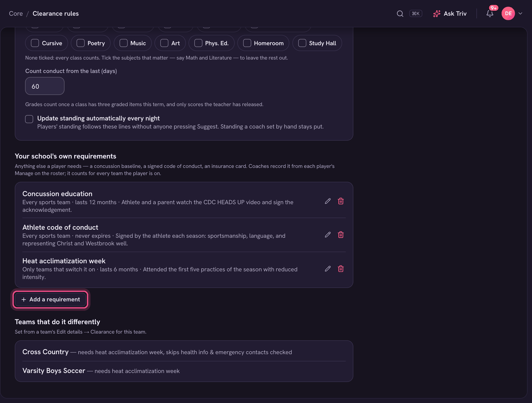Click Concussion education title
The height and width of the screenshot is (403, 532).
[57, 194]
